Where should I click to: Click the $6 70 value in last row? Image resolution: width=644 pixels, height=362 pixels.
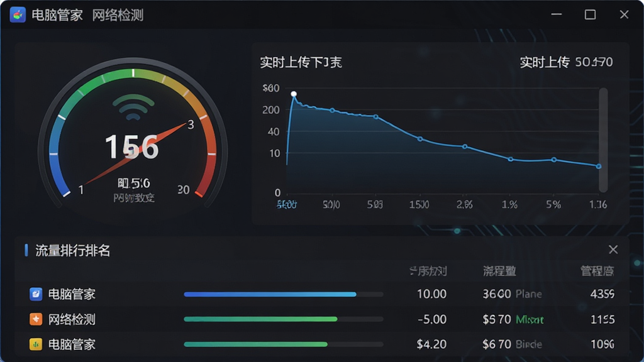(497, 344)
